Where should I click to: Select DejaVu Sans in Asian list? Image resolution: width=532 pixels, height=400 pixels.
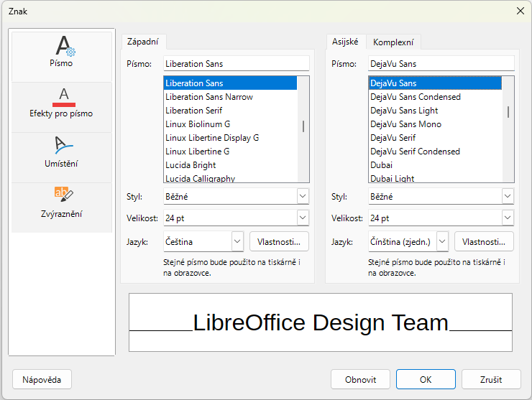[435, 83]
